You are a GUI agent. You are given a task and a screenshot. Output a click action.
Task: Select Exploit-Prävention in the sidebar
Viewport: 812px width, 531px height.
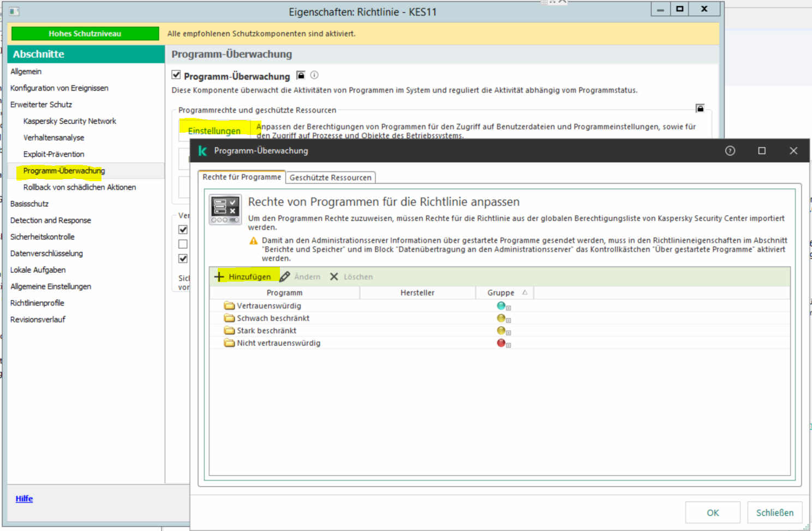point(53,154)
